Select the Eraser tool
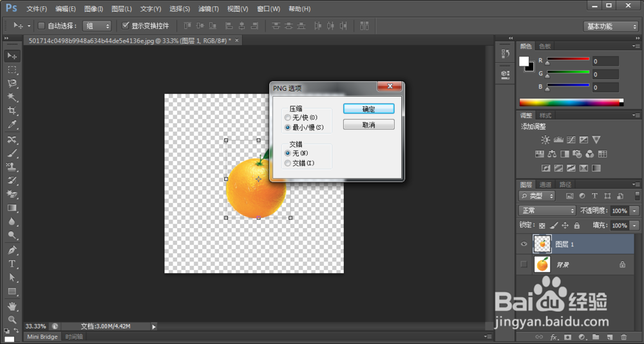Viewport: 644px width, 344px height. (x=12, y=194)
